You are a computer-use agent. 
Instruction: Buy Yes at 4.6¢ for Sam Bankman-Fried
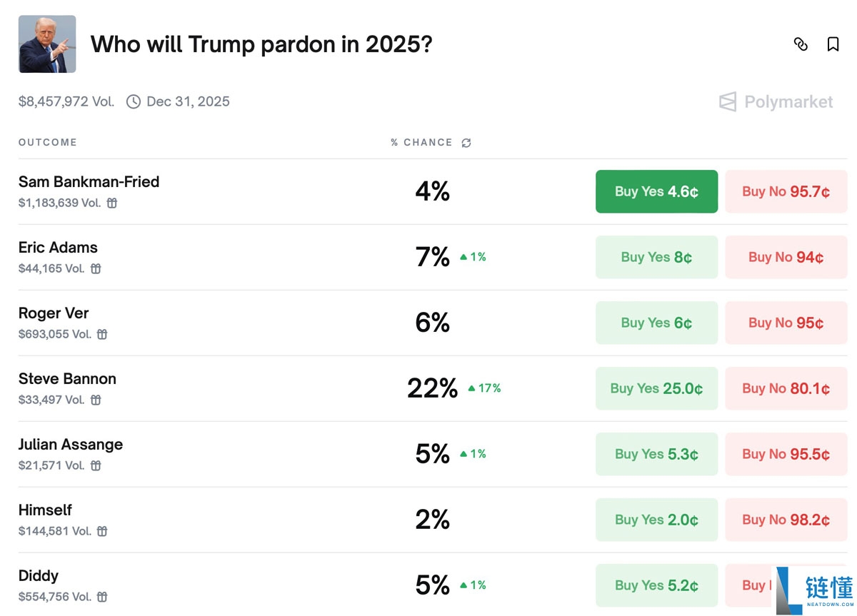[656, 191]
